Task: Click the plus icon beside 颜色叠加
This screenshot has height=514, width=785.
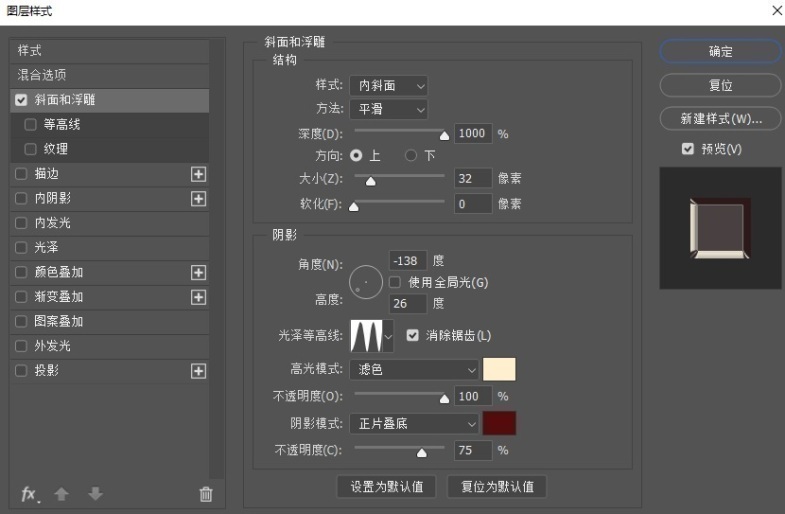Action: coord(198,272)
